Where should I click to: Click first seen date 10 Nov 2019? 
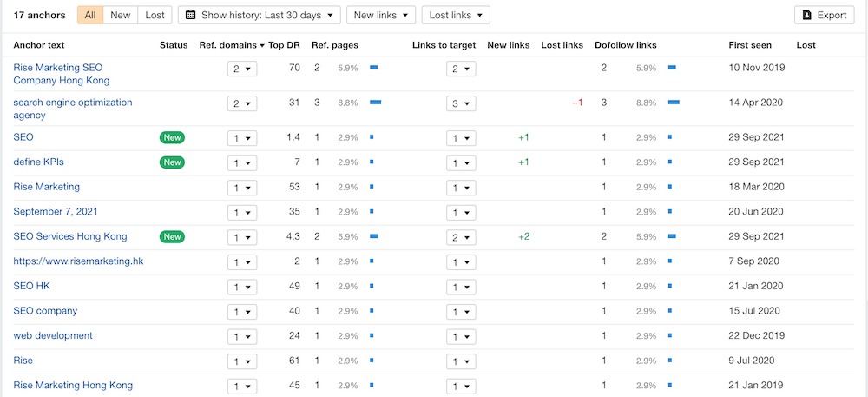[757, 68]
